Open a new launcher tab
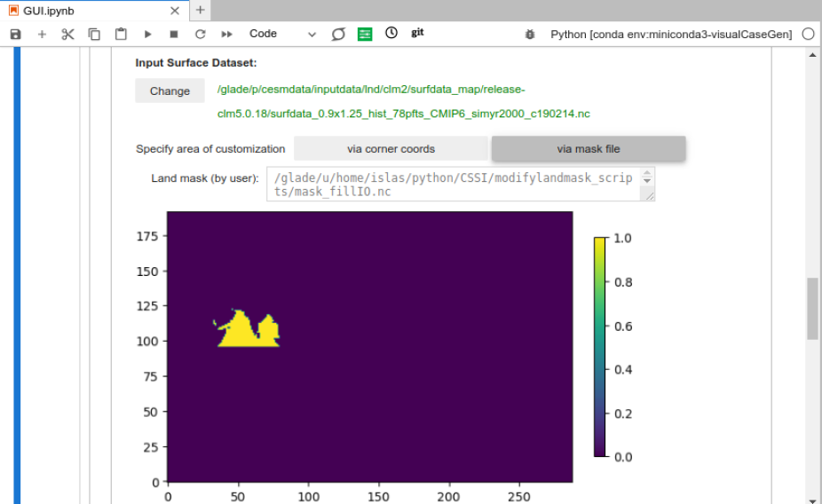The height and width of the screenshot is (504, 822). tap(201, 10)
